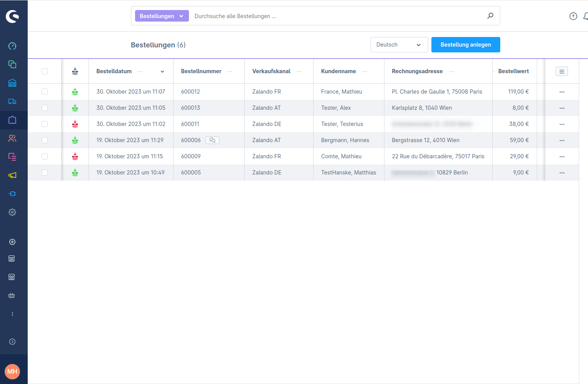This screenshot has height=384, width=588.
Task: Click customer name TestHanske, Matthias
Action: 349,173
